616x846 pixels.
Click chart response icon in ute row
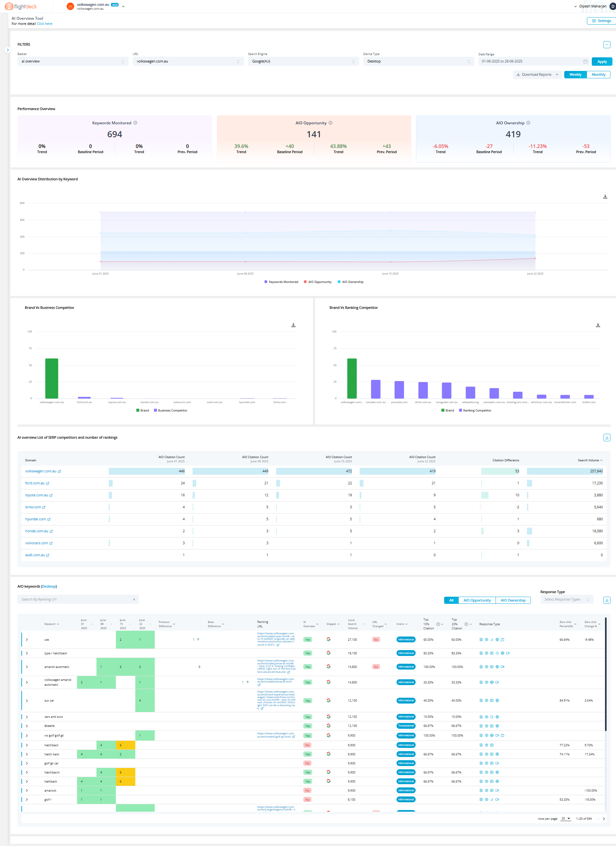492,640
